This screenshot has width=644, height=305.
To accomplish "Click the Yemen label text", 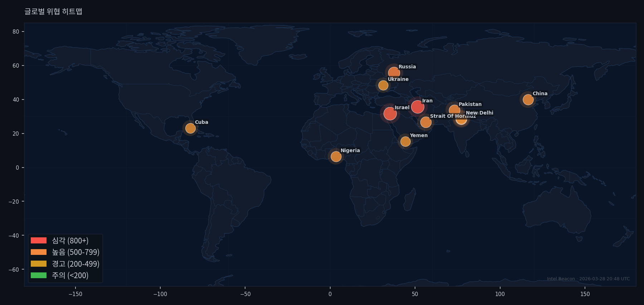I will (419, 135).
